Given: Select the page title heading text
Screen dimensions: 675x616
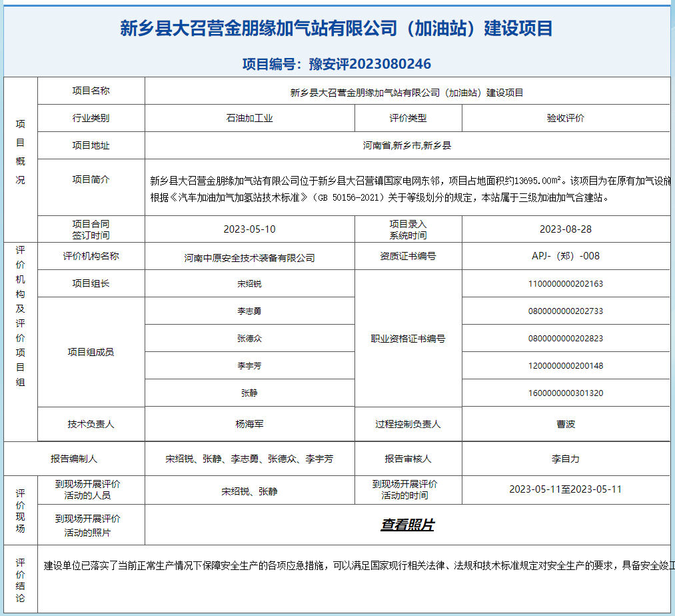Looking at the screenshot, I should (x=337, y=29).
